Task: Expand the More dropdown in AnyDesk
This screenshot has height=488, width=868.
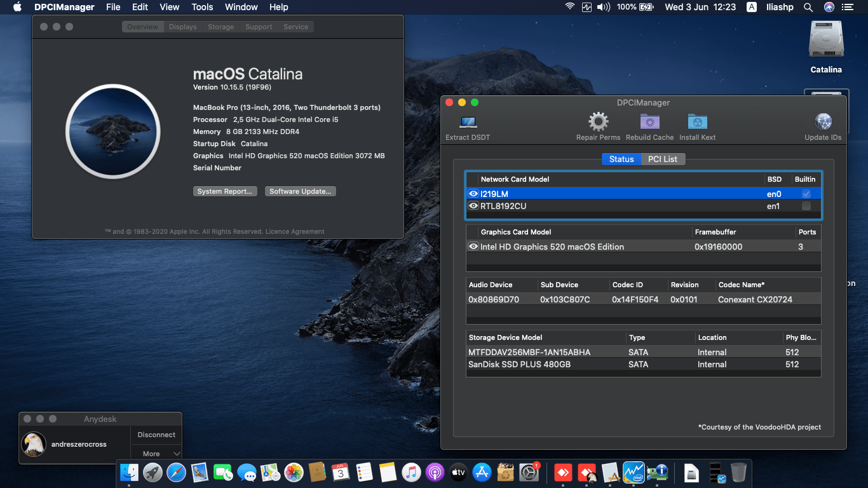Action: coord(156,453)
